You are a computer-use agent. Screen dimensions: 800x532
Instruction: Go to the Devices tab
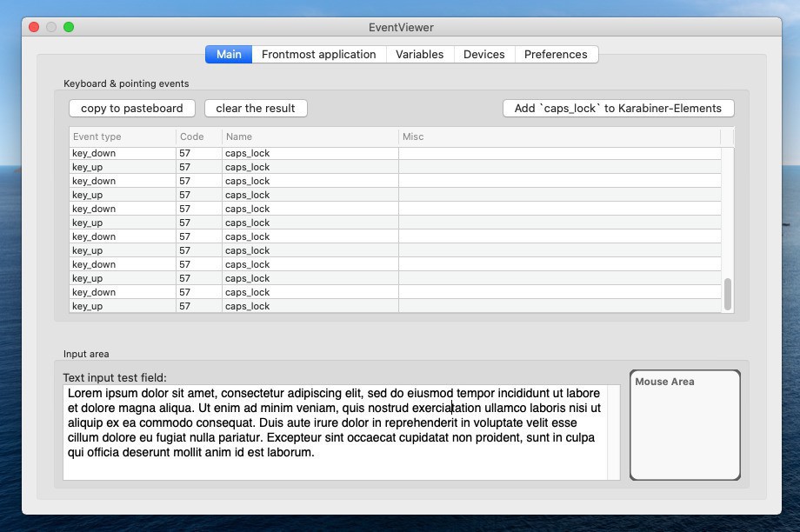pyautogui.click(x=483, y=54)
